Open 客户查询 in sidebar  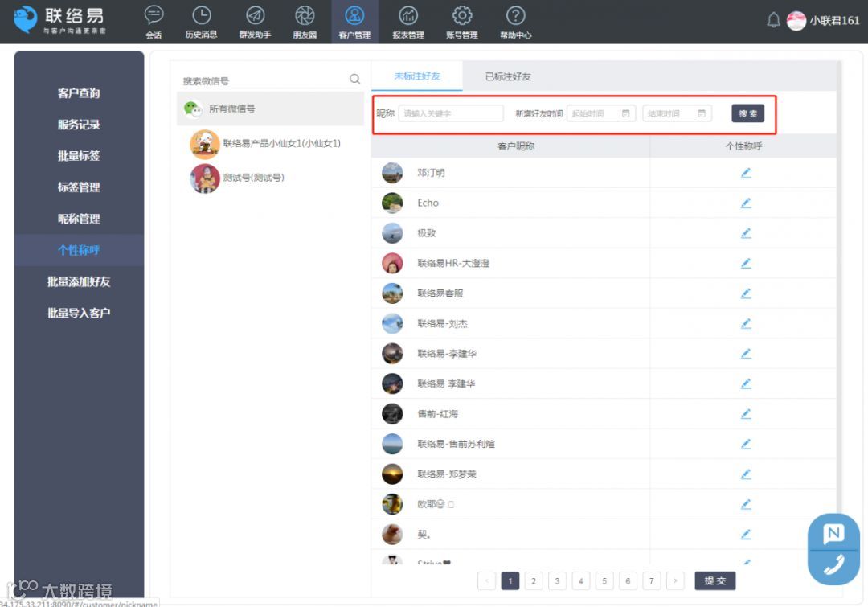79,93
